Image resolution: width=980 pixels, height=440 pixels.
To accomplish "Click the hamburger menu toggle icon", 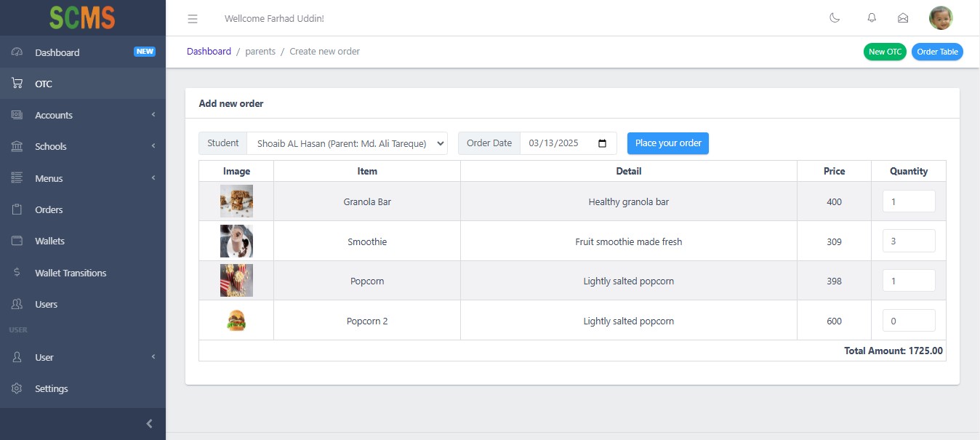I will [x=193, y=18].
